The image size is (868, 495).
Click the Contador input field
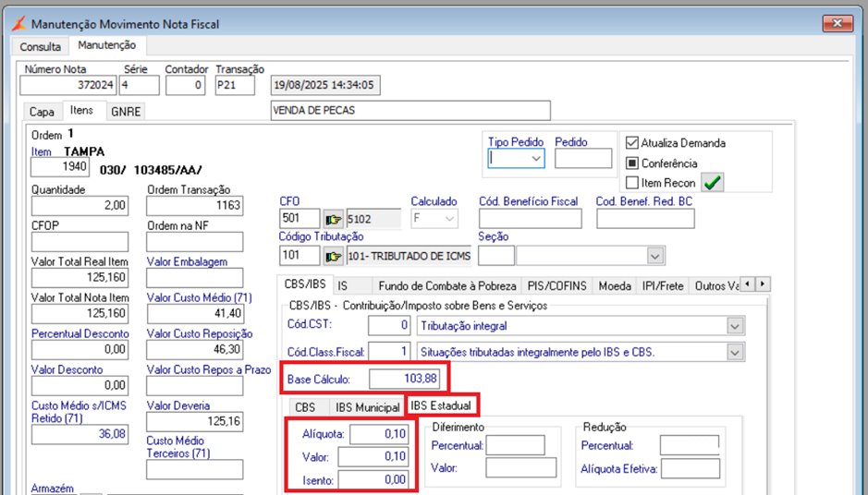(186, 85)
